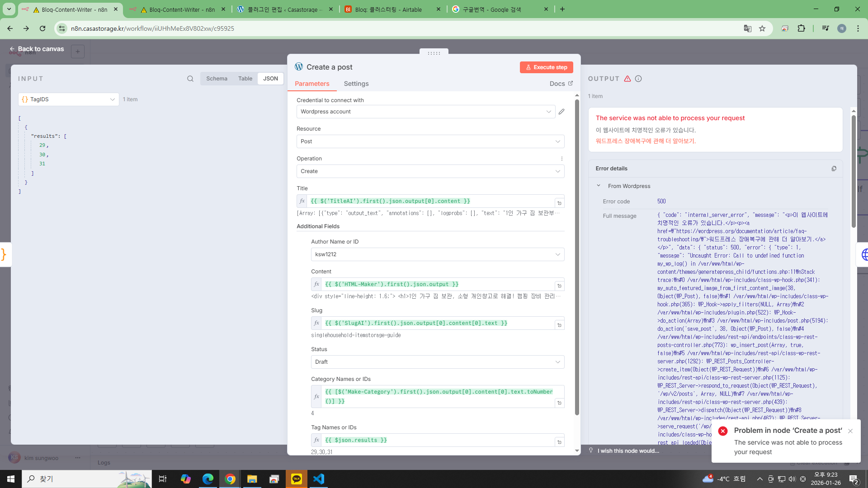Click the info icon next to OUTPUT

pos(638,79)
